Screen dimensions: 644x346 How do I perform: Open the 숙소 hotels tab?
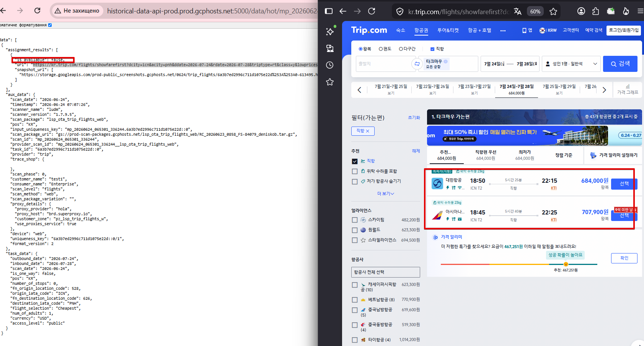coord(401,30)
